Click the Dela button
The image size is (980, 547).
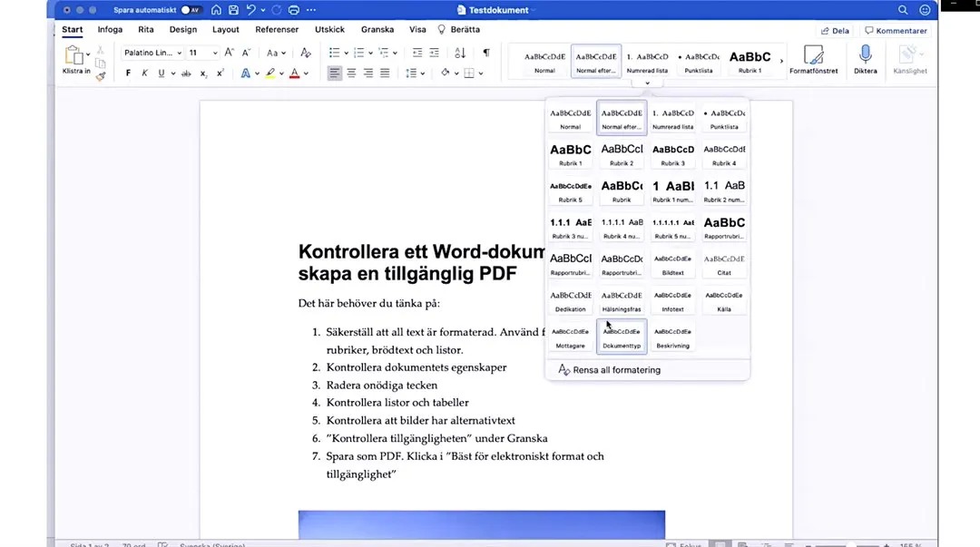tap(834, 29)
